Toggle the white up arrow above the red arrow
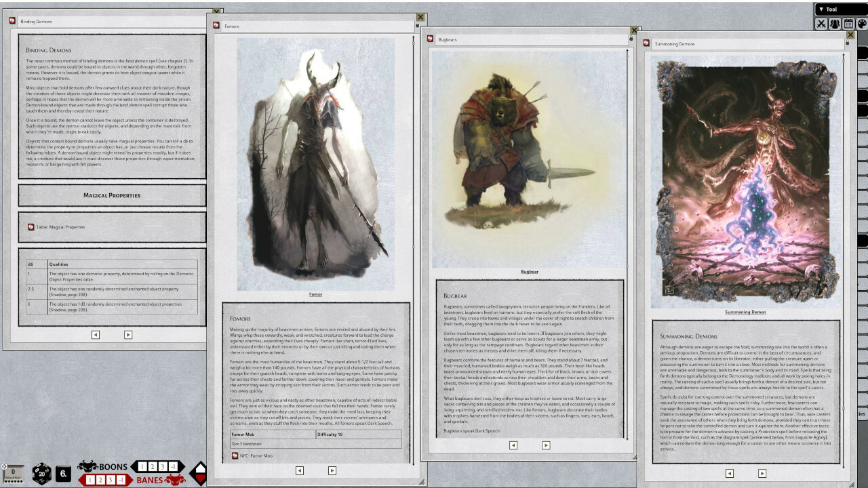 point(200,468)
